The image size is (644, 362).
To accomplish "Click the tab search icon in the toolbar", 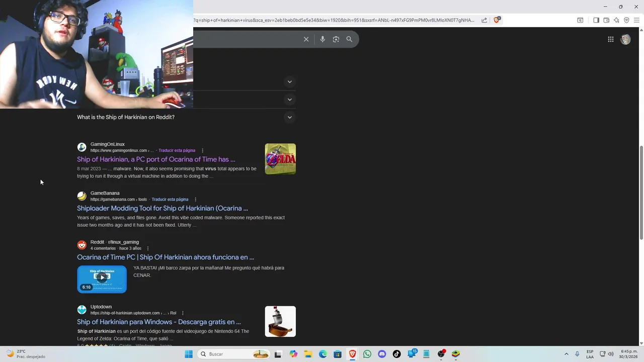I will (x=580, y=20).
